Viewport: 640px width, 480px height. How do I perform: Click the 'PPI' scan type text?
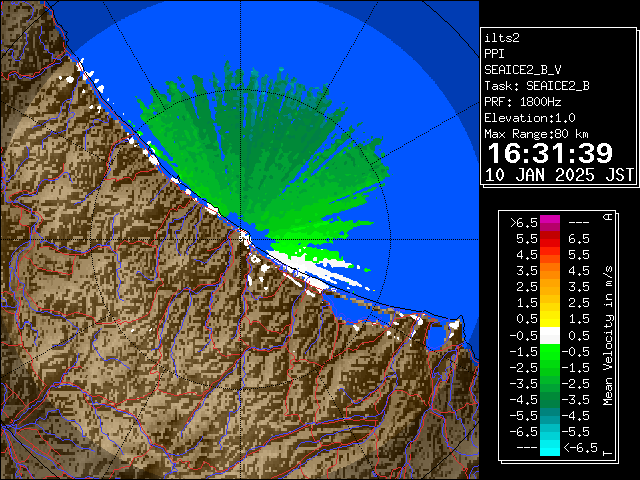[494, 54]
